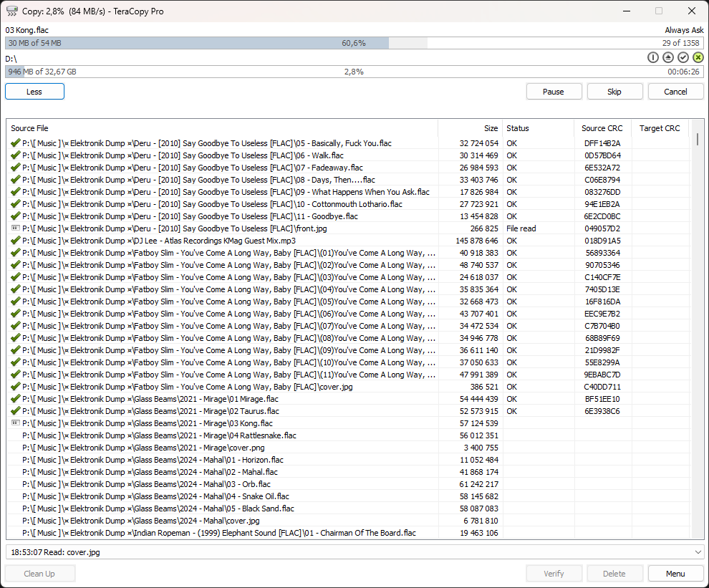Click green check icon on Fatboy Slim (11) row
The width and height of the screenshot is (709, 588).
coord(15,375)
